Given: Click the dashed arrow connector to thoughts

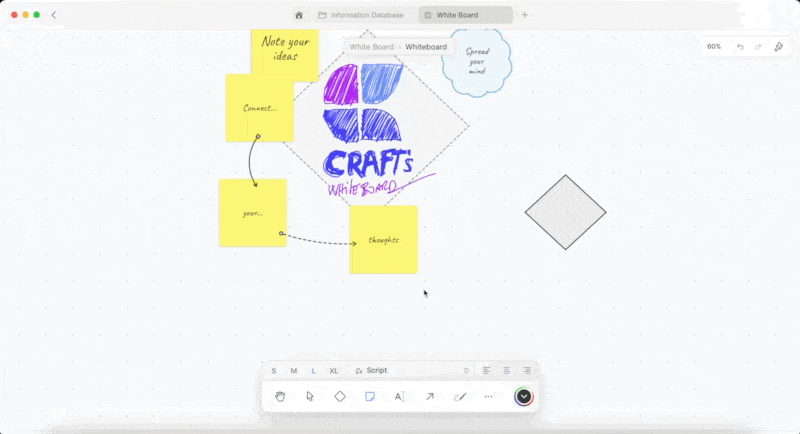Looking at the screenshot, I should pos(319,241).
